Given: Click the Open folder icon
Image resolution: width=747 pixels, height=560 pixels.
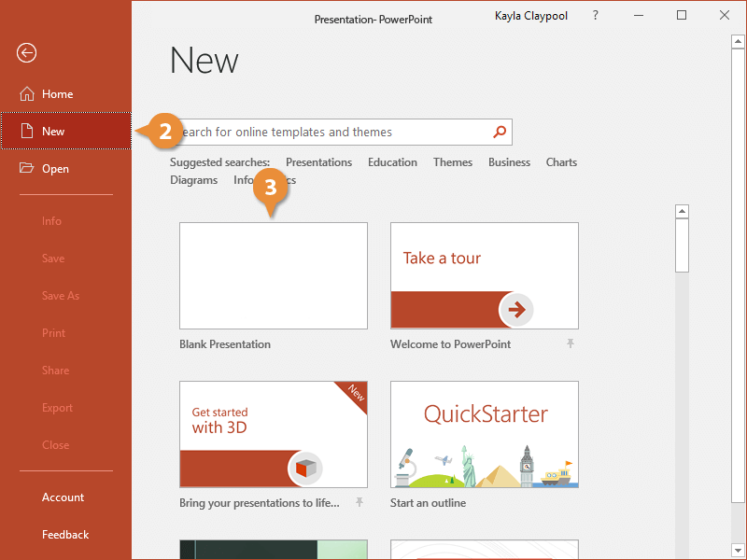Looking at the screenshot, I should coord(26,169).
